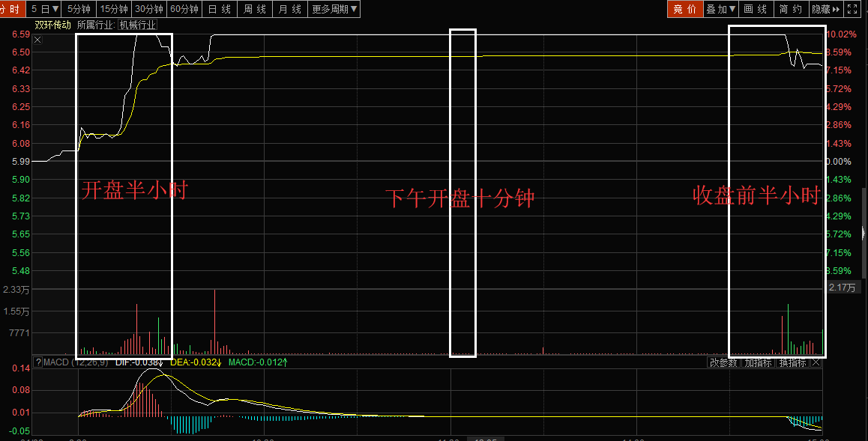The width and height of the screenshot is (868, 441).
Task: Click 换指标 to change indicator
Action: 793,362
